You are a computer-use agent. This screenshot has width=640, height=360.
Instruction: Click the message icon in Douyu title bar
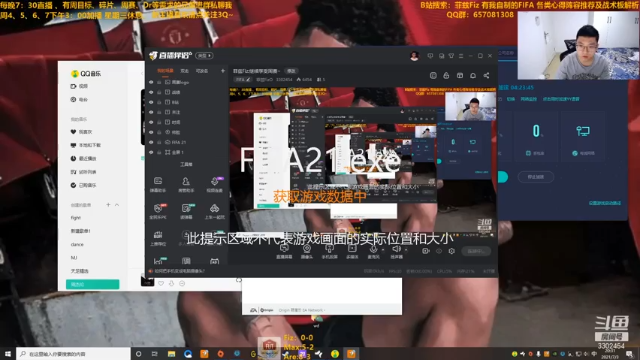coord(430,56)
